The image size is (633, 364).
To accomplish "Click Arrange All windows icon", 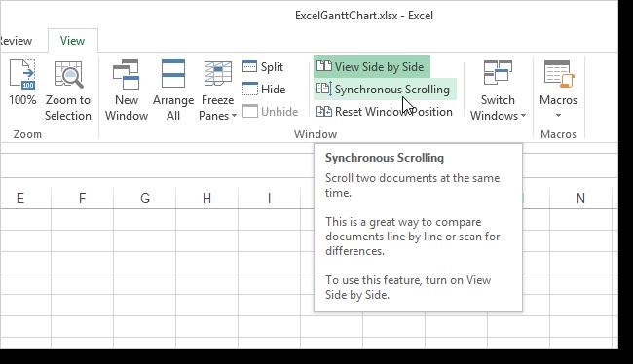I will 173,73.
